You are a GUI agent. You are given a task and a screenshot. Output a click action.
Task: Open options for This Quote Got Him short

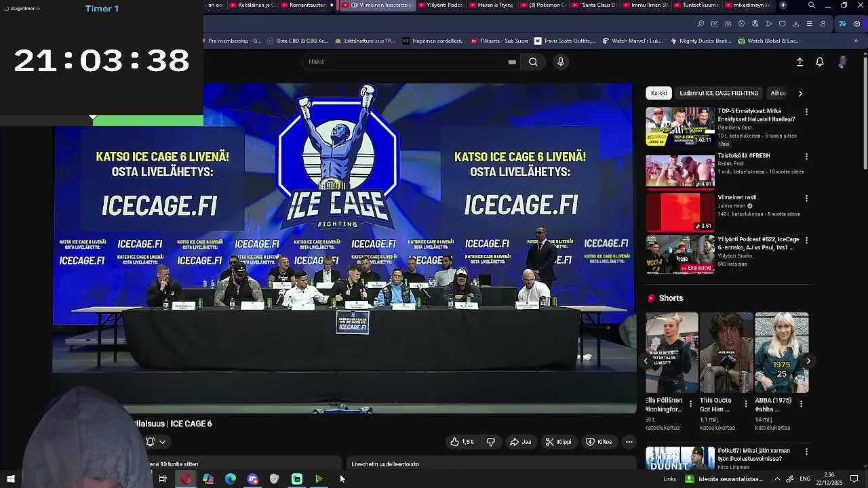pos(746,403)
